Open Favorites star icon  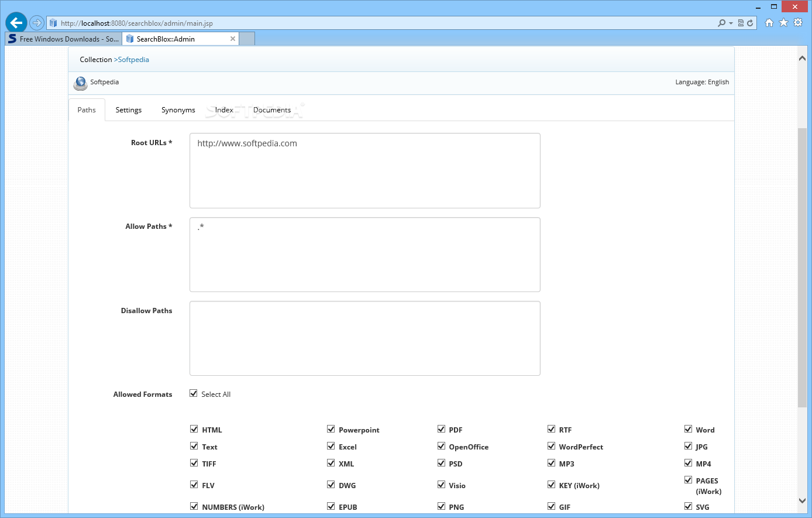click(783, 23)
